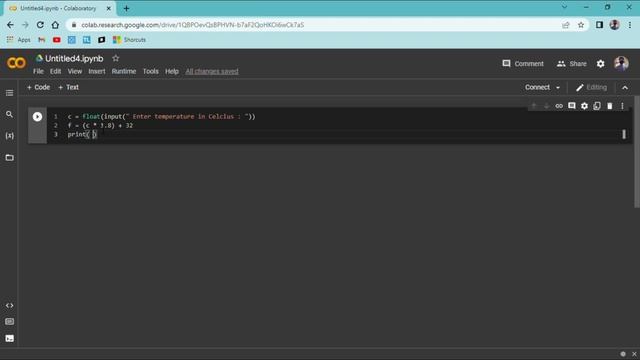Open the terminal icon in sidebar
The height and width of the screenshot is (360, 640).
[9, 338]
